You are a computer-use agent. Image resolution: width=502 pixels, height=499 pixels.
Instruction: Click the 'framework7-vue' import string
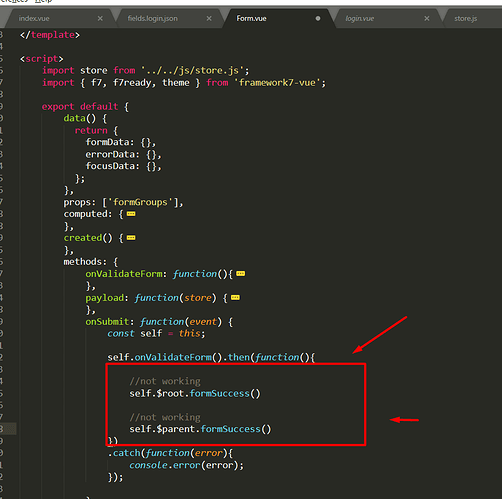(277, 82)
